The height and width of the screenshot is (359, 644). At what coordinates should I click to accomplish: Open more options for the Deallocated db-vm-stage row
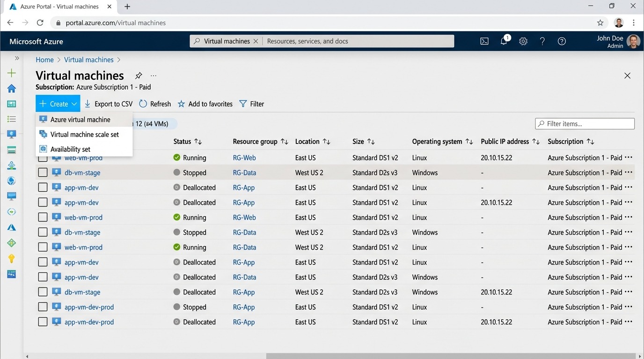(629, 292)
